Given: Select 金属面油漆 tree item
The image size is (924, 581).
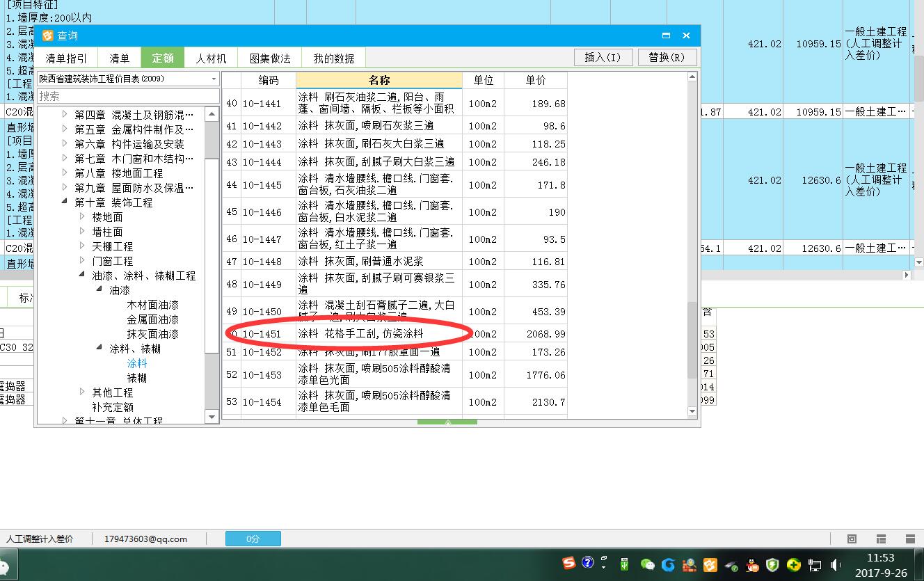Looking at the screenshot, I should pyautogui.click(x=152, y=319).
